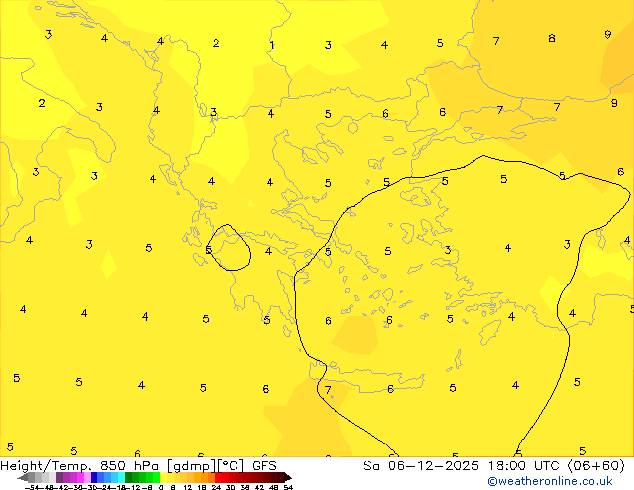
Task: Select the "18:00 UTC" time text
Action: point(526,465)
